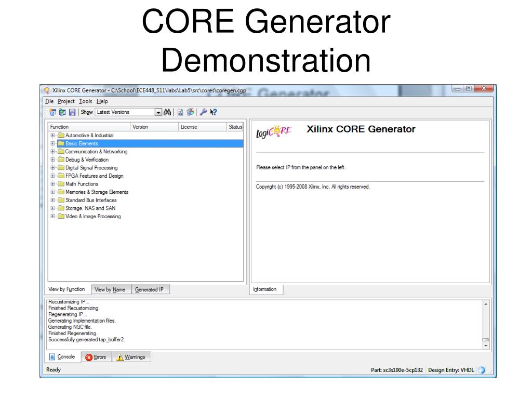Click 'Design Entry: VHDL' in status bar
The width and height of the screenshot is (532, 399).
click(451, 370)
